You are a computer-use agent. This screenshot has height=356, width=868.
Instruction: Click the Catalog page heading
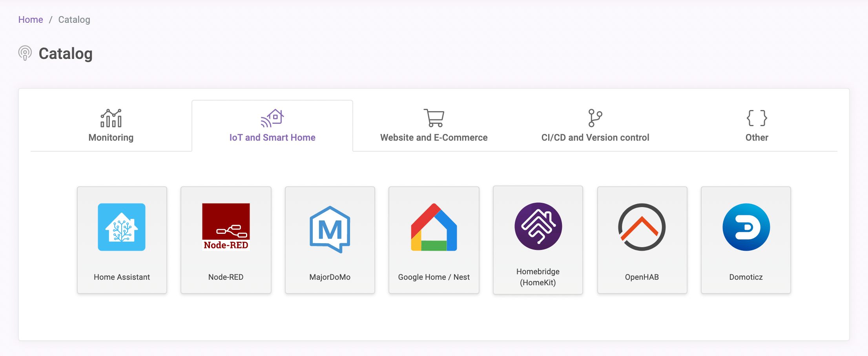pyautogui.click(x=66, y=54)
